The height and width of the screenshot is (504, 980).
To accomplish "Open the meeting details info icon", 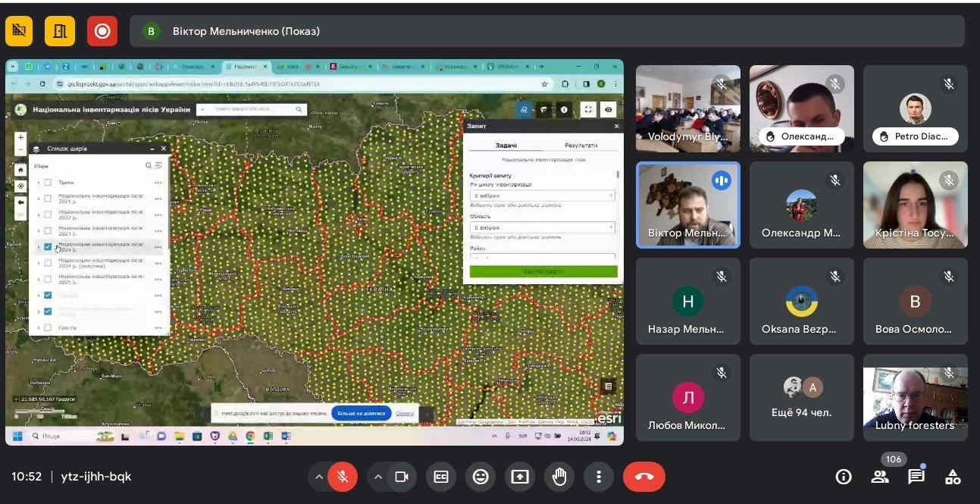I will click(x=843, y=477).
